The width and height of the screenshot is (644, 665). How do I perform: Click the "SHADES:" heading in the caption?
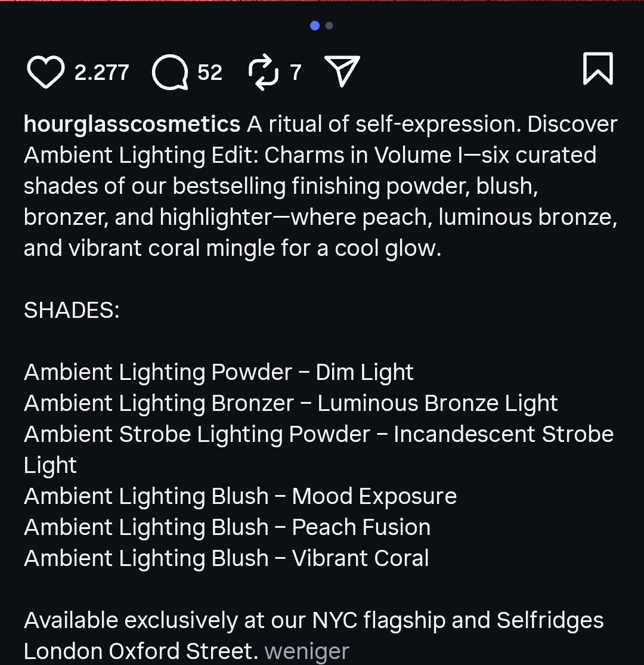(x=72, y=310)
